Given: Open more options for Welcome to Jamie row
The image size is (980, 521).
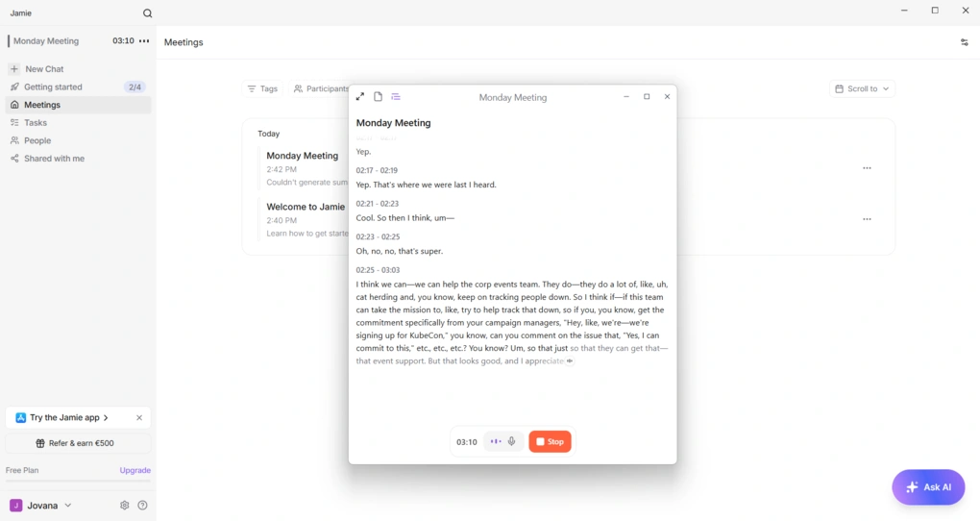Looking at the screenshot, I should coord(867,219).
